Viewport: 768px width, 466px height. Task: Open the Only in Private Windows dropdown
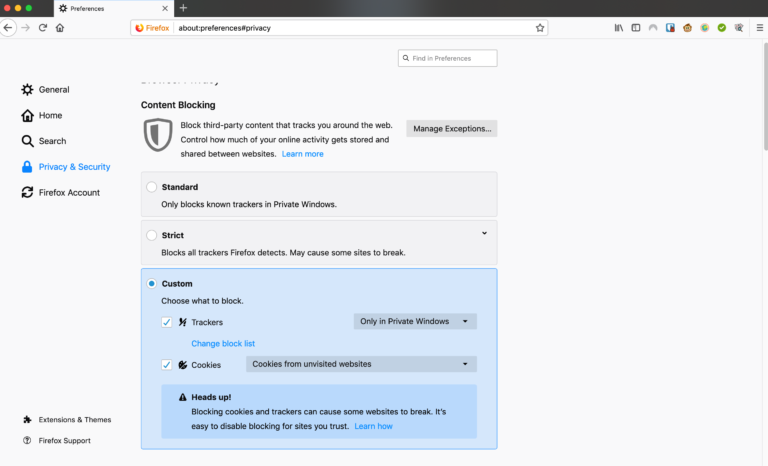pos(415,322)
